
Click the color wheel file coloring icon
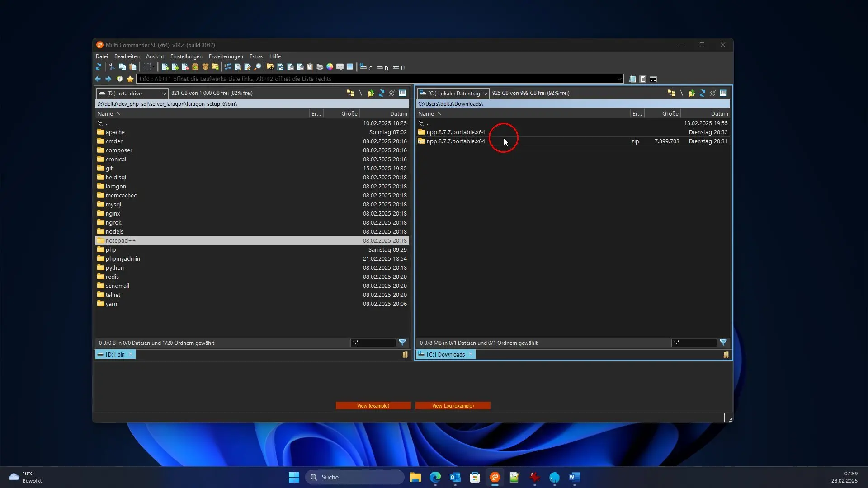[330, 67]
